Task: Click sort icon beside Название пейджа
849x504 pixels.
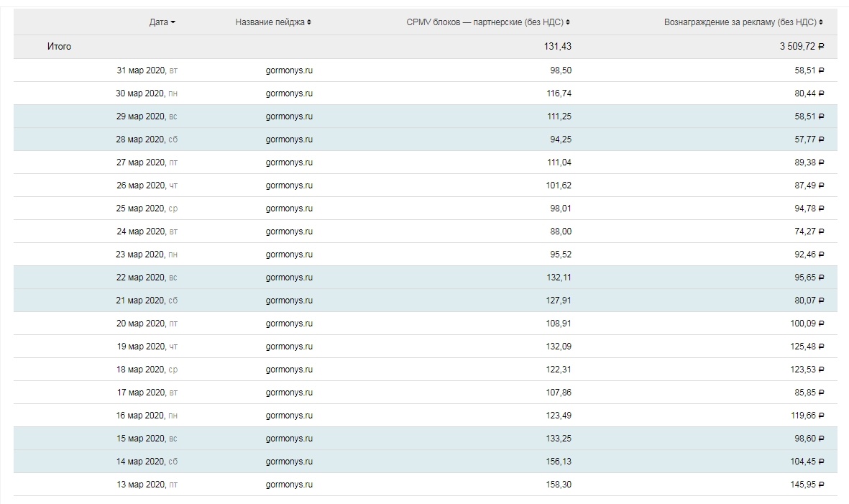Action: [x=309, y=22]
